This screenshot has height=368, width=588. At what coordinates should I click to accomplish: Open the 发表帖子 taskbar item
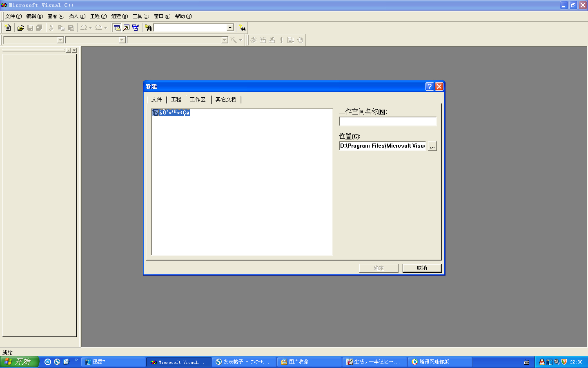pos(244,362)
